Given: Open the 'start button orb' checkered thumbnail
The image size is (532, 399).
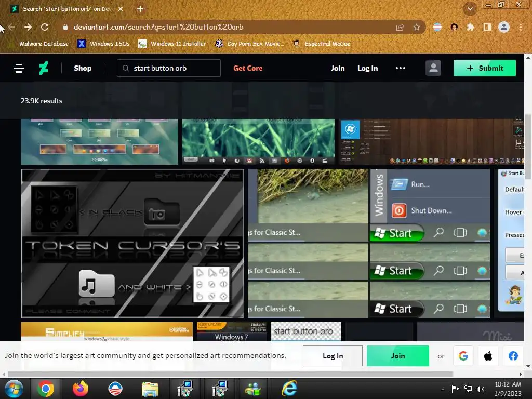Looking at the screenshot, I should [x=306, y=331].
